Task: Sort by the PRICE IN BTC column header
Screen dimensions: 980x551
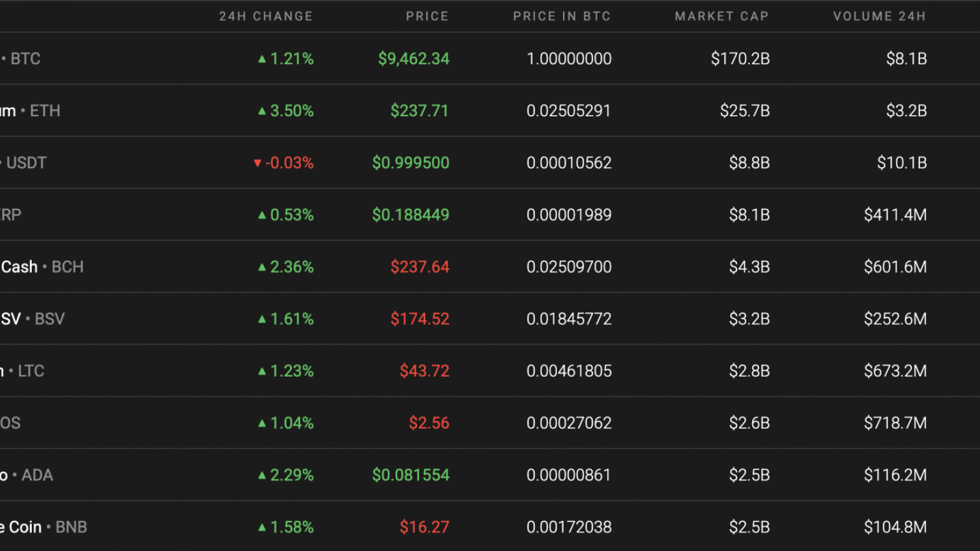Action: tap(562, 17)
